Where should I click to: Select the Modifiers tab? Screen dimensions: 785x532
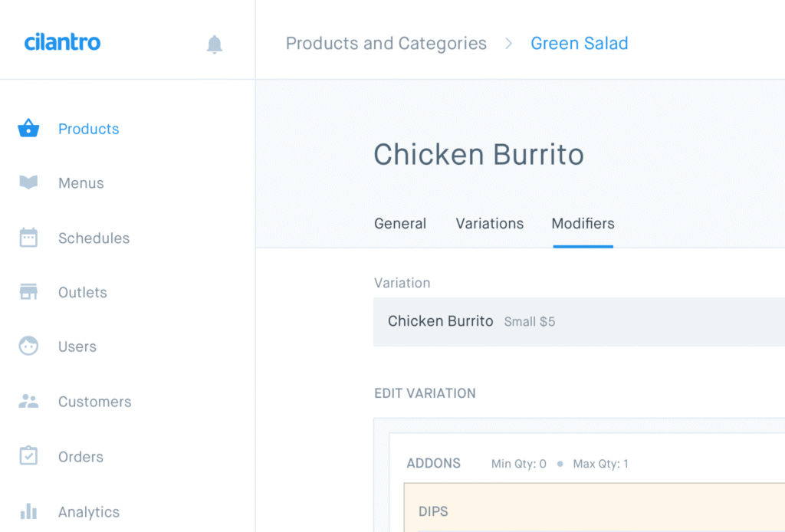[583, 224]
